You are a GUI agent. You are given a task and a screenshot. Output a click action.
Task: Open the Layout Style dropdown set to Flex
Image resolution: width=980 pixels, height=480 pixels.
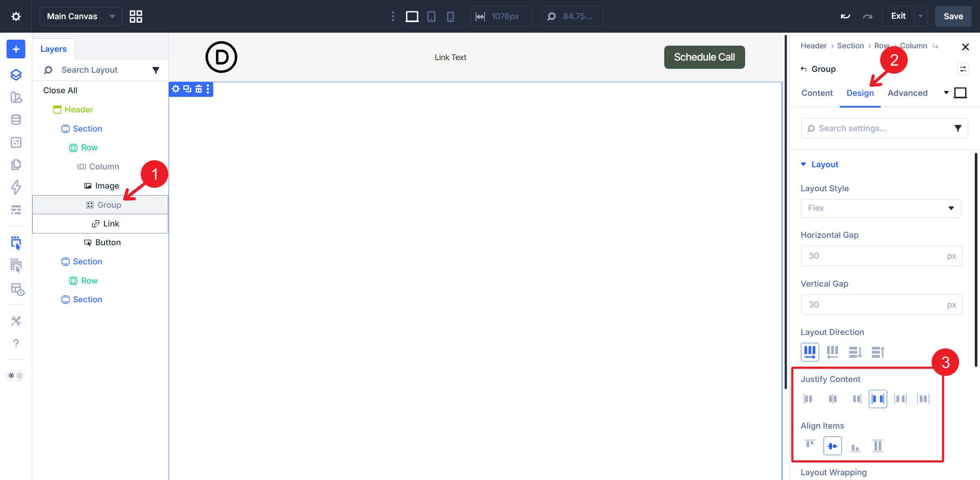tap(880, 208)
